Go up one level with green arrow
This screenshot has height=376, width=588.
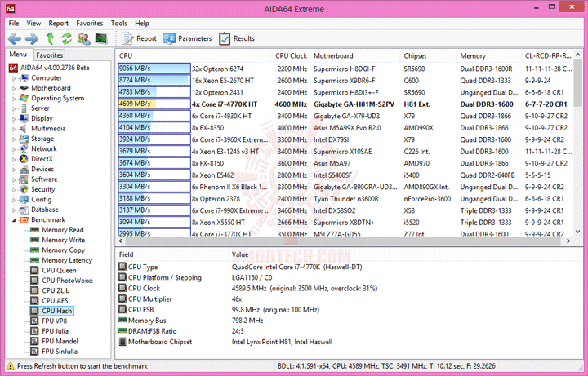[50, 38]
